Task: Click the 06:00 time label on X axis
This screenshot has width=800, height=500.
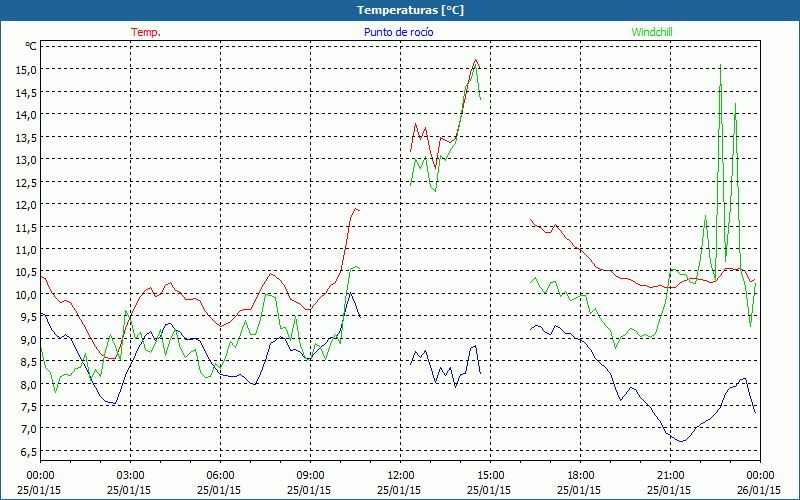Action: click(220, 476)
